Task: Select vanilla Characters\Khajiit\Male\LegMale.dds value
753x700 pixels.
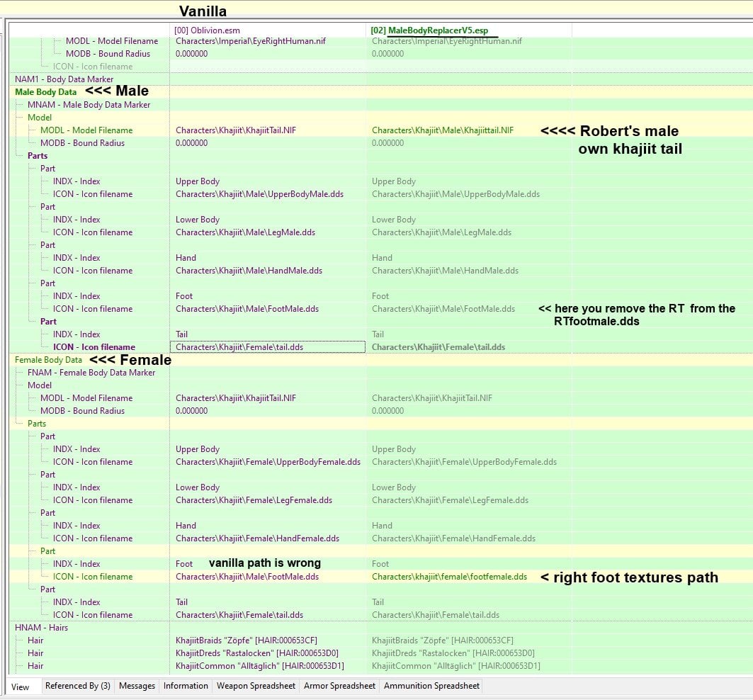Action: point(245,232)
